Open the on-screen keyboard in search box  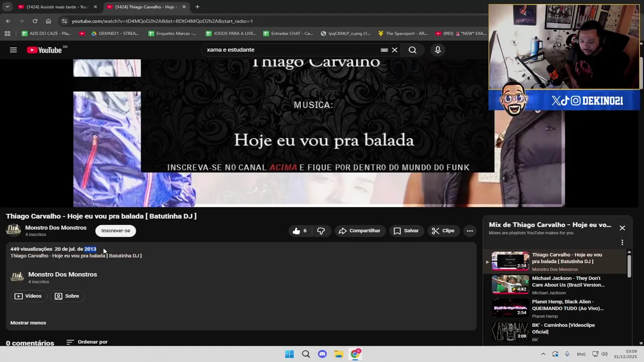(384, 50)
